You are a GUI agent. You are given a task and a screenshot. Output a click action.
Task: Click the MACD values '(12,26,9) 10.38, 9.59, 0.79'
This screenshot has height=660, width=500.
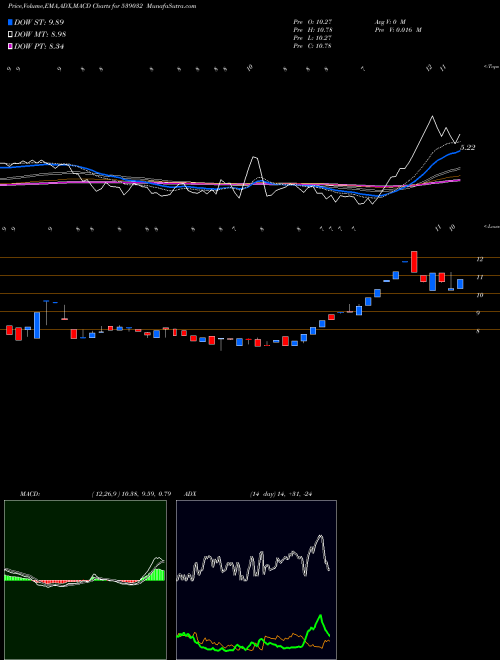tap(130, 494)
